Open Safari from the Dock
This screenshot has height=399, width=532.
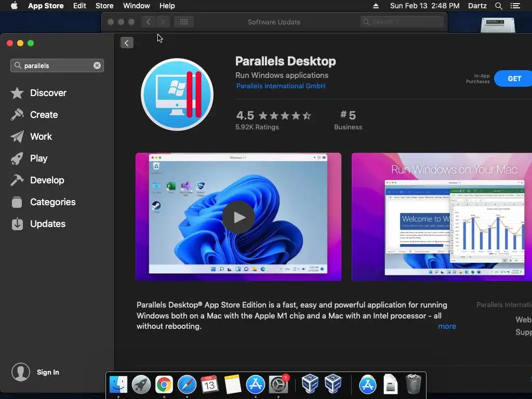(x=187, y=384)
